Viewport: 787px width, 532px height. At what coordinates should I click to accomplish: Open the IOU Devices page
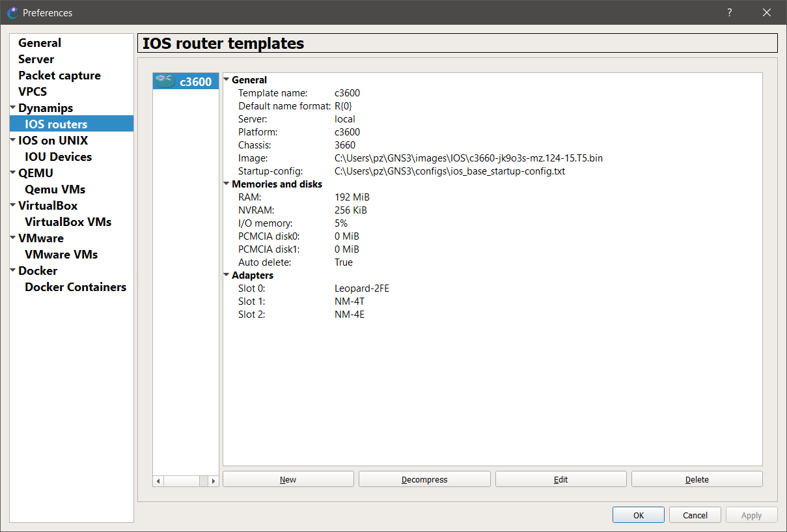coord(58,157)
